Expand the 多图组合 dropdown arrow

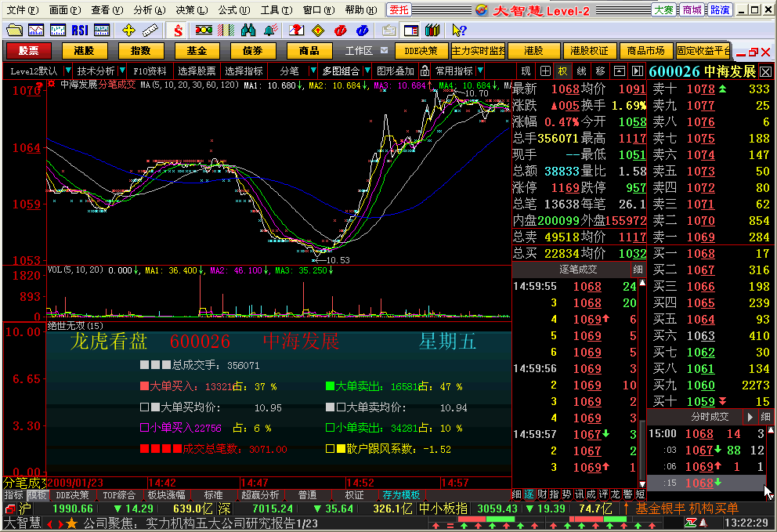tap(367, 71)
